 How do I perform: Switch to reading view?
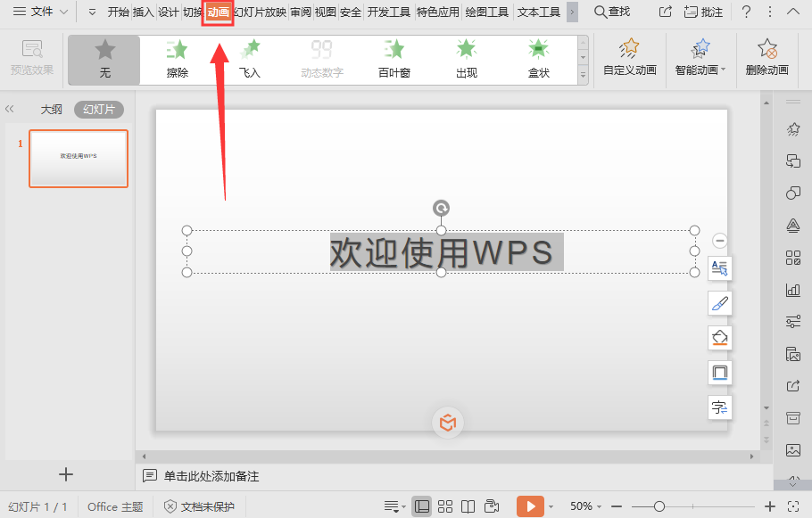tap(468, 506)
